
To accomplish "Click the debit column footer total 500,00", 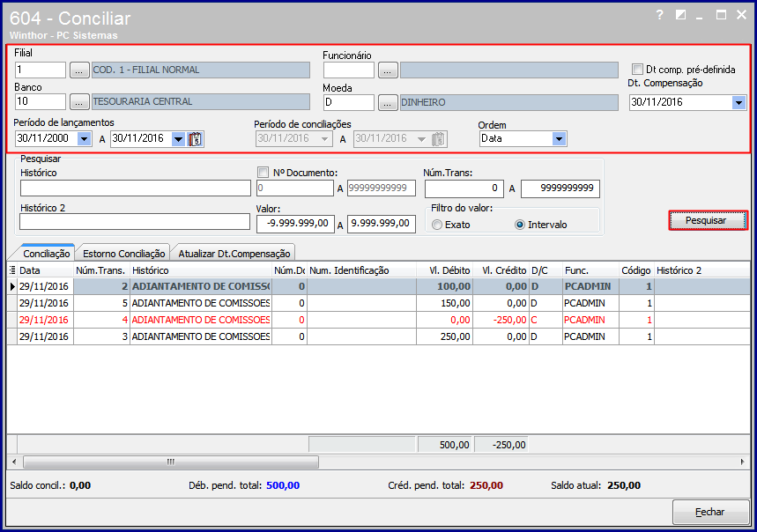I will [x=445, y=445].
